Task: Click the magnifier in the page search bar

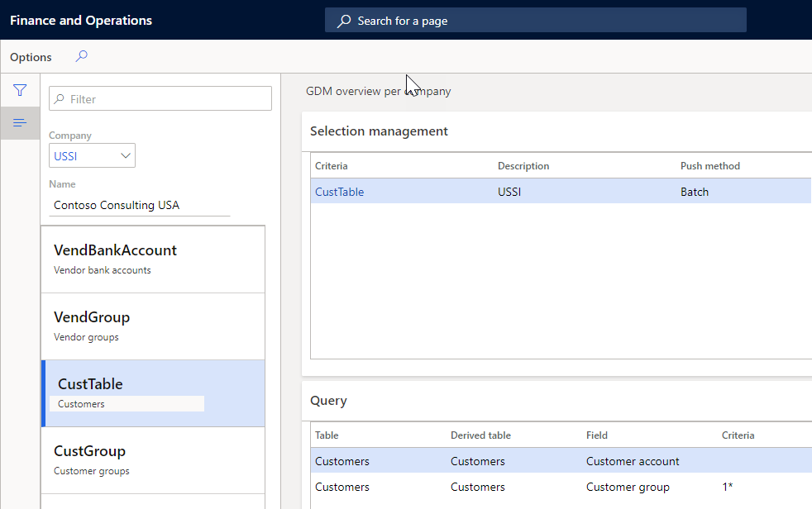Action: point(344,20)
